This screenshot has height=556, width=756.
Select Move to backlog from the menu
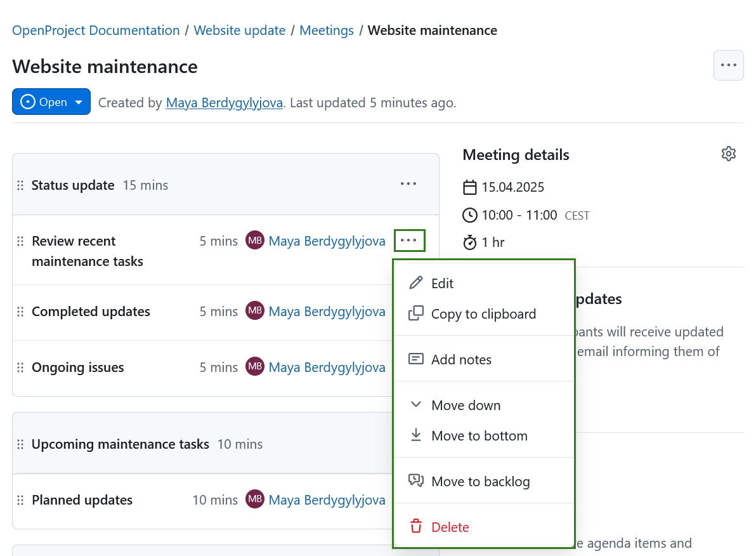(x=481, y=481)
